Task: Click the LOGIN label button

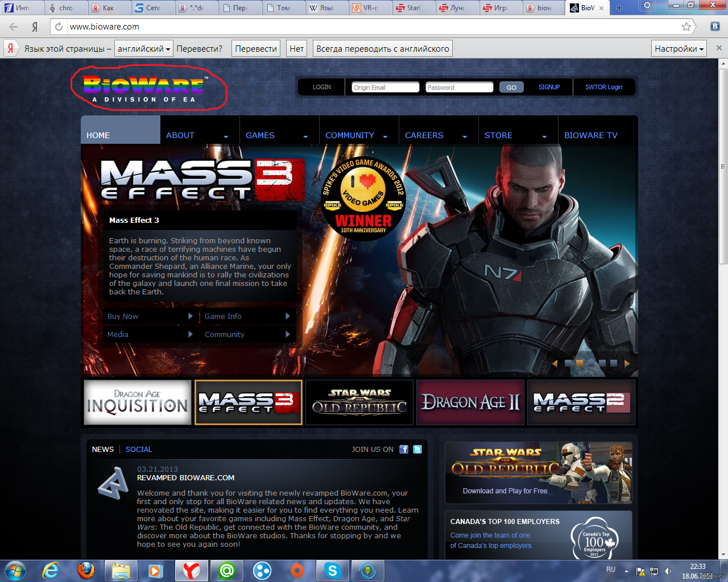Action: pyautogui.click(x=322, y=87)
